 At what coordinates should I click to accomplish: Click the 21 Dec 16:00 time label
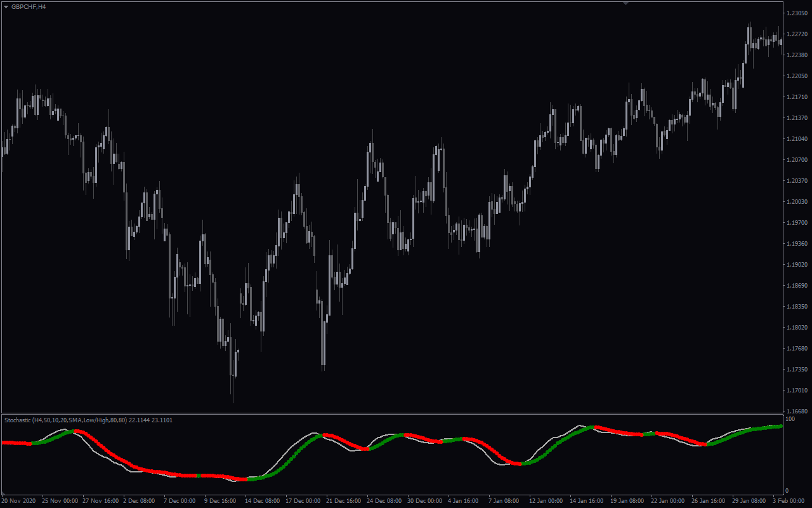pyautogui.click(x=344, y=501)
